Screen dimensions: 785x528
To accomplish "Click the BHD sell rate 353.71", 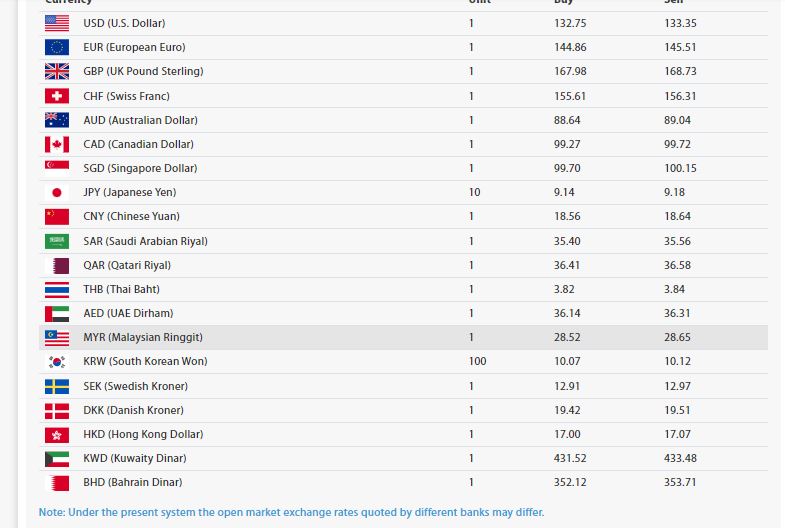I will pyautogui.click(x=680, y=482).
